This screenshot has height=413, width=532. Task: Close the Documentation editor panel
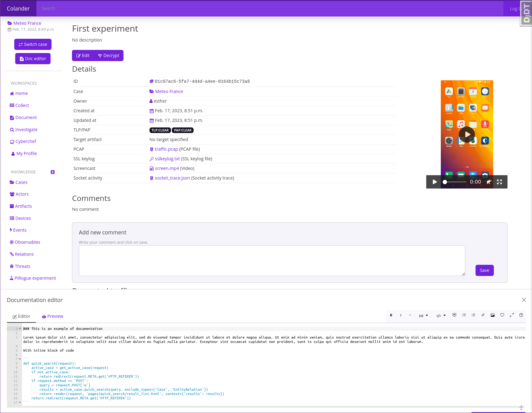click(524, 300)
